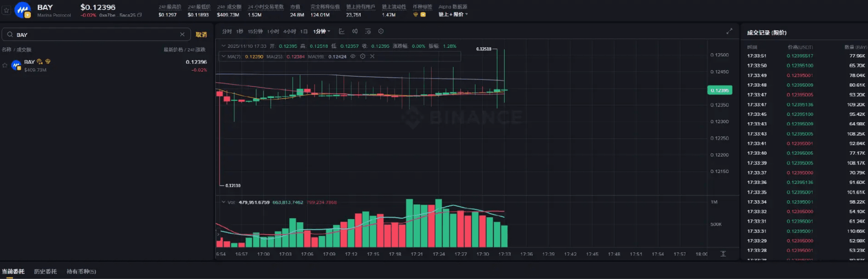Open the MA indicator settings icon
This screenshot has height=279, width=868.
(362, 56)
